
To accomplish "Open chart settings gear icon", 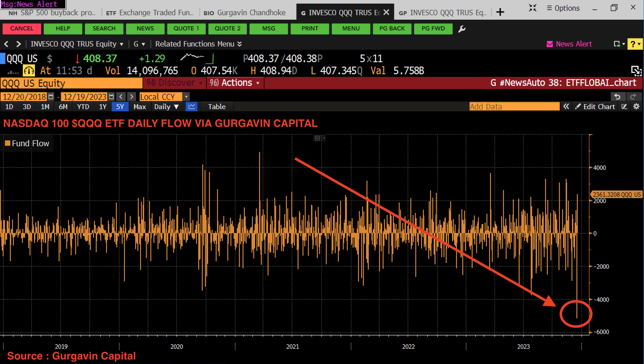I will pos(636,107).
